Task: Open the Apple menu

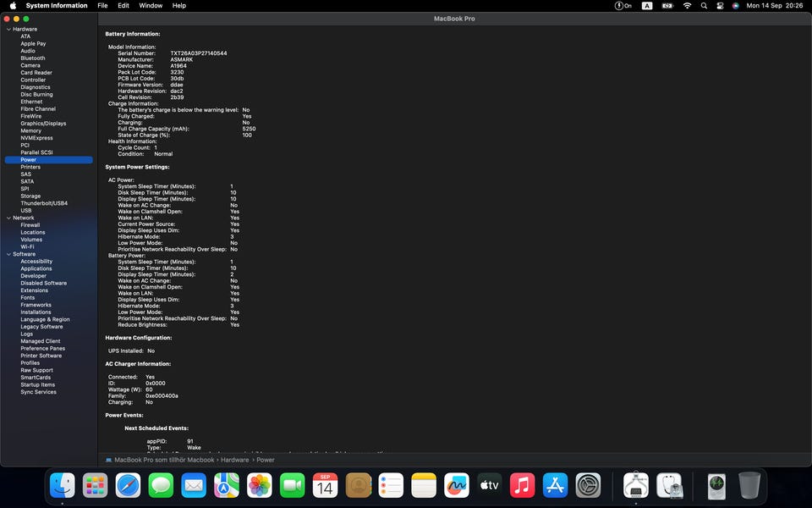Action: (x=13, y=6)
